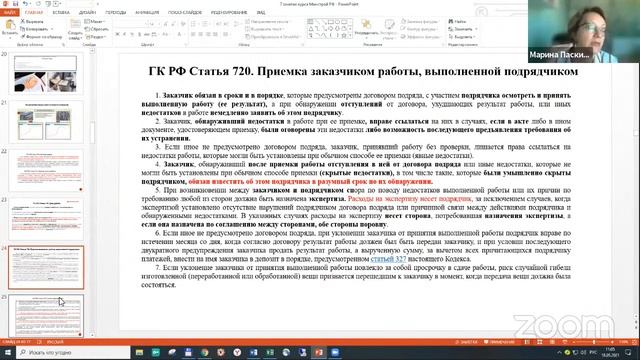Click Формат по образцу (Format Painter)
Viewport: 640px width, 360px height.
[x=41, y=37]
